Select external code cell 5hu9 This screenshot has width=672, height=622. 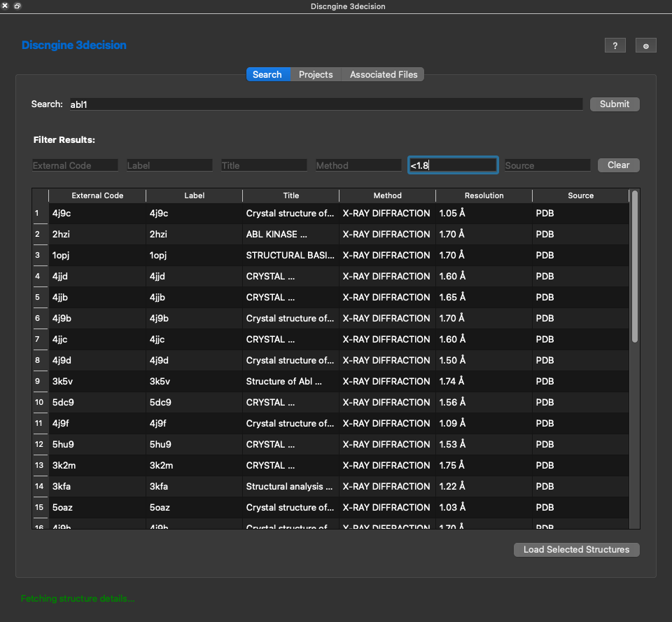click(x=97, y=444)
